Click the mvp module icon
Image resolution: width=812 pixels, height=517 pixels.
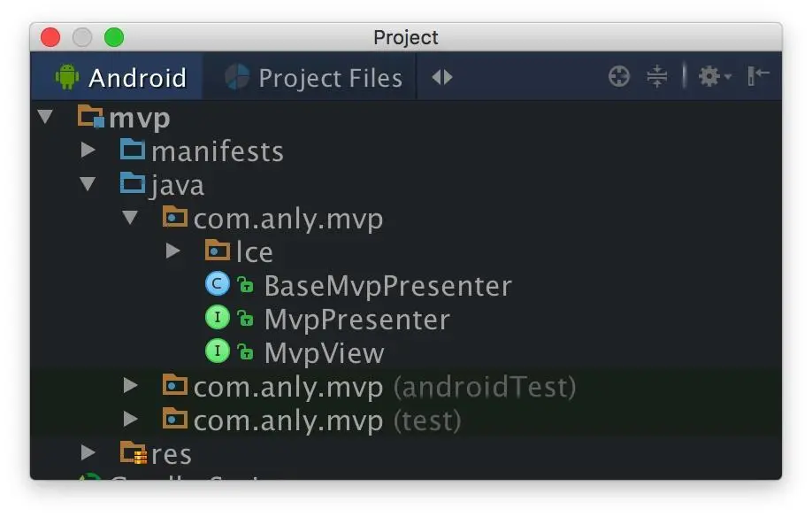point(91,117)
